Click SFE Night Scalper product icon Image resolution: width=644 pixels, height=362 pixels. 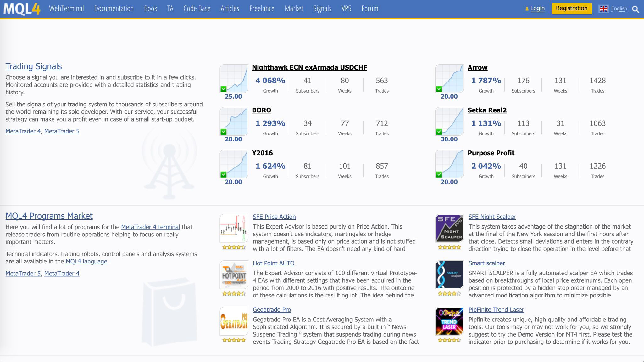pyautogui.click(x=449, y=228)
